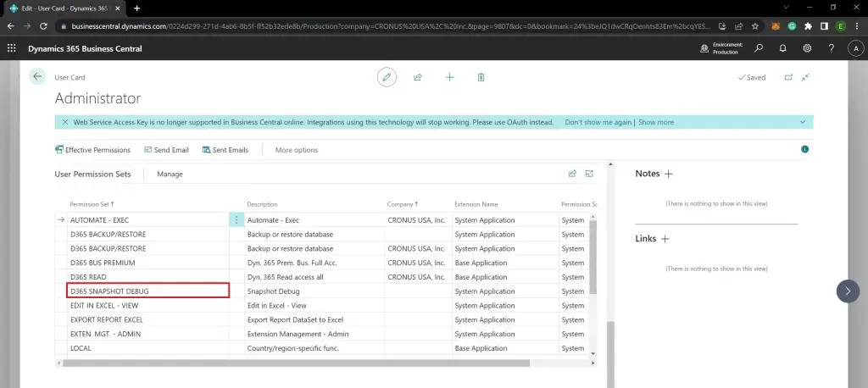Click the Show more link in the notification

[656, 122]
